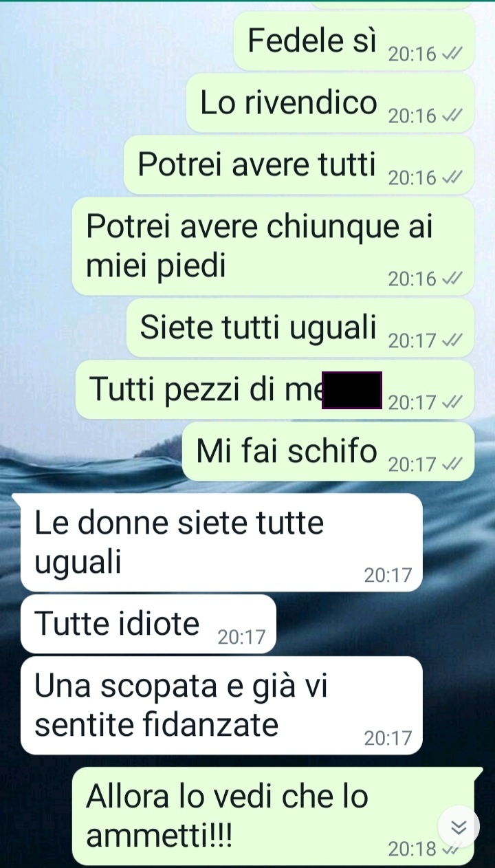Viewport: 495px width, 868px height.
Task: Tap the scroll-to-bottom double chevron button
Action: pyautogui.click(x=458, y=827)
